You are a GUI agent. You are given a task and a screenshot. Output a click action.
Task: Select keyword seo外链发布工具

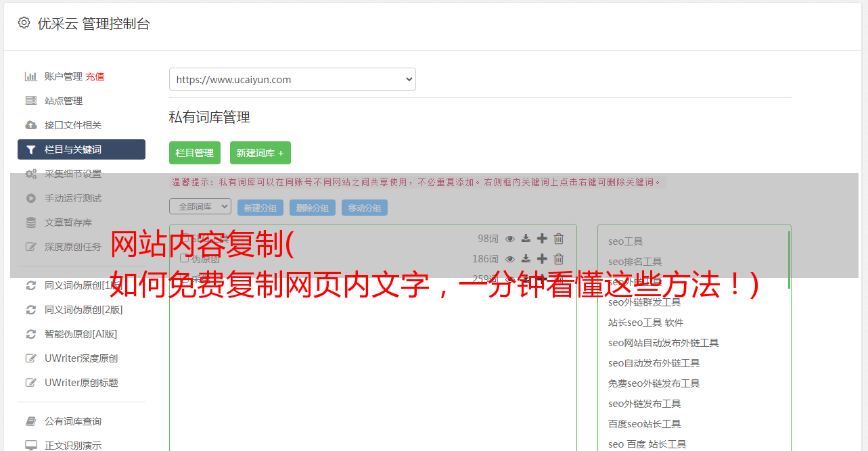point(645,404)
